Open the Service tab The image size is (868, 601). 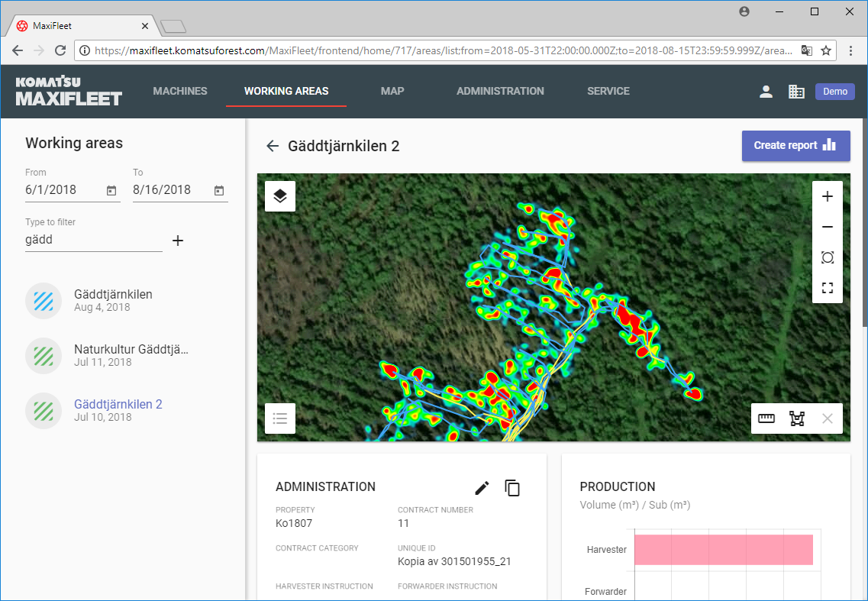608,91
